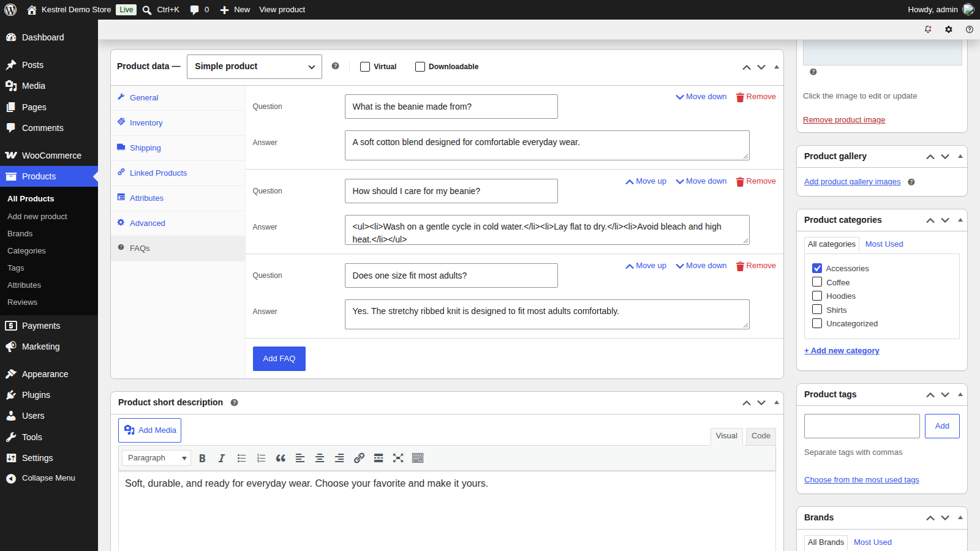
Task: Remove the 'What is the beanie made from?' FAQ
Action: (756, 97)
